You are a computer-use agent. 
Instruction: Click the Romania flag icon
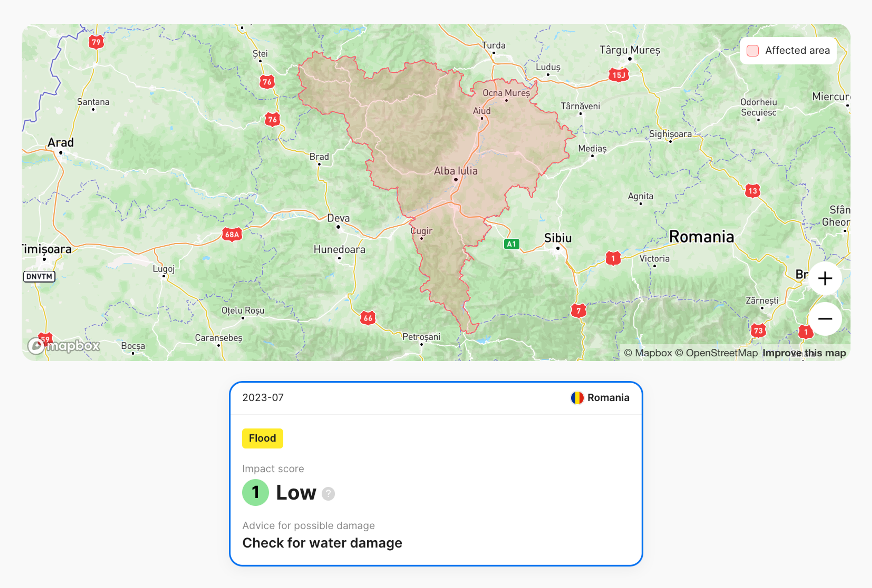577,398
